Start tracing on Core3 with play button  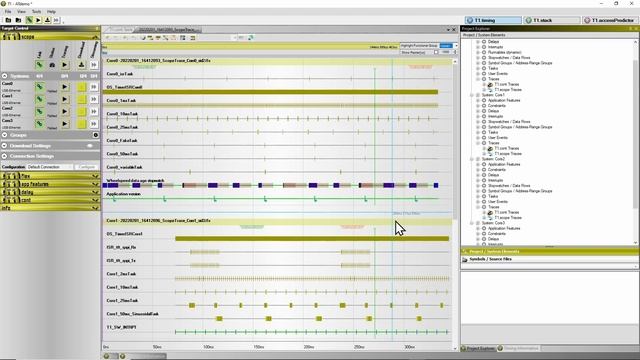coord(64,124)
